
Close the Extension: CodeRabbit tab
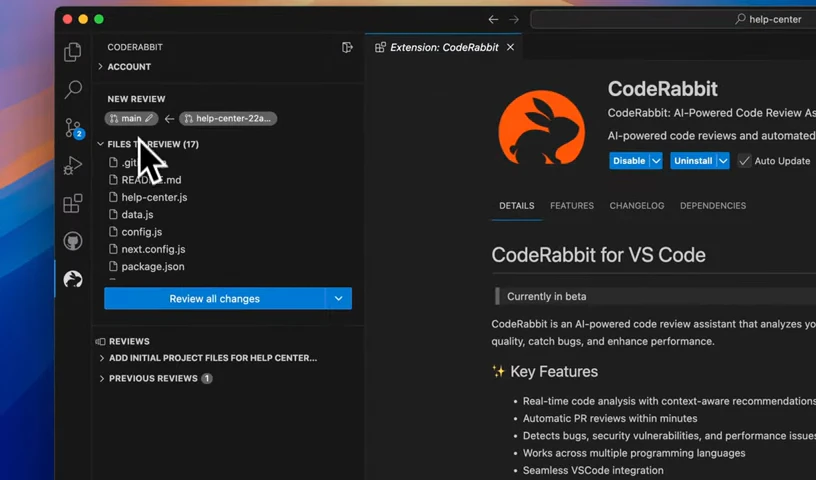tap(511, 47)
